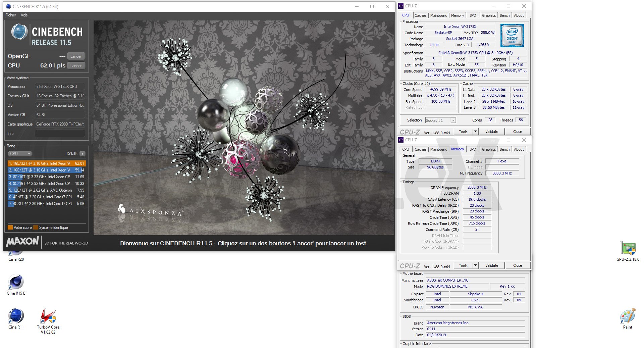Click the lower CPU-Z window title icon
The height and width of the screenshot is (348, 644).
(401, 140)
